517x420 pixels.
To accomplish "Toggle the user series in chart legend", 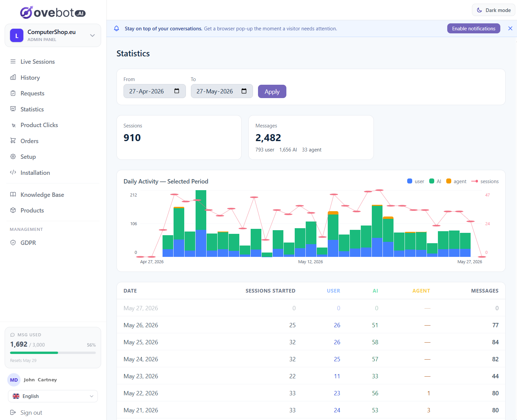I will (x=416, y=181).
